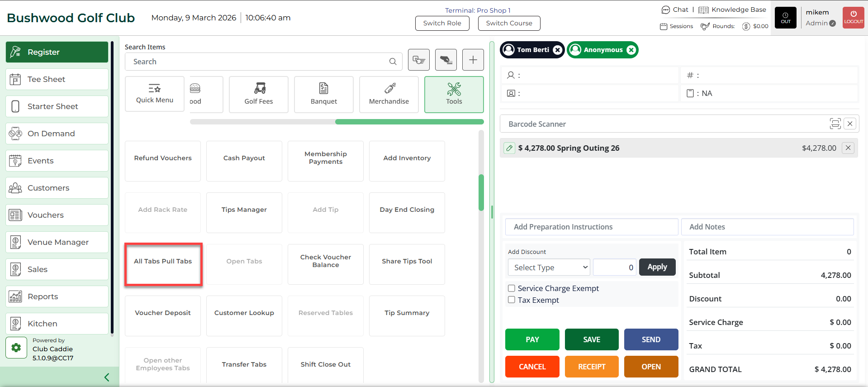Click the plus icon beside the search bar
868x387 pixels.
click(473, 60)
